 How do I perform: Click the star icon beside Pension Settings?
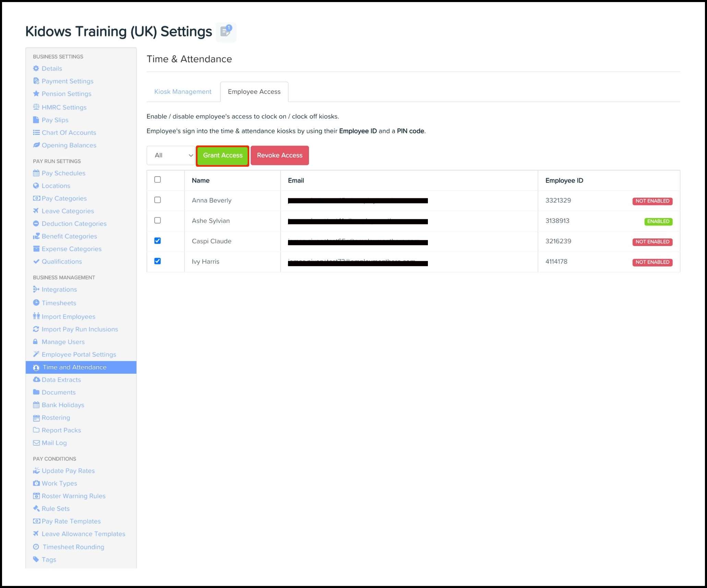36,94
